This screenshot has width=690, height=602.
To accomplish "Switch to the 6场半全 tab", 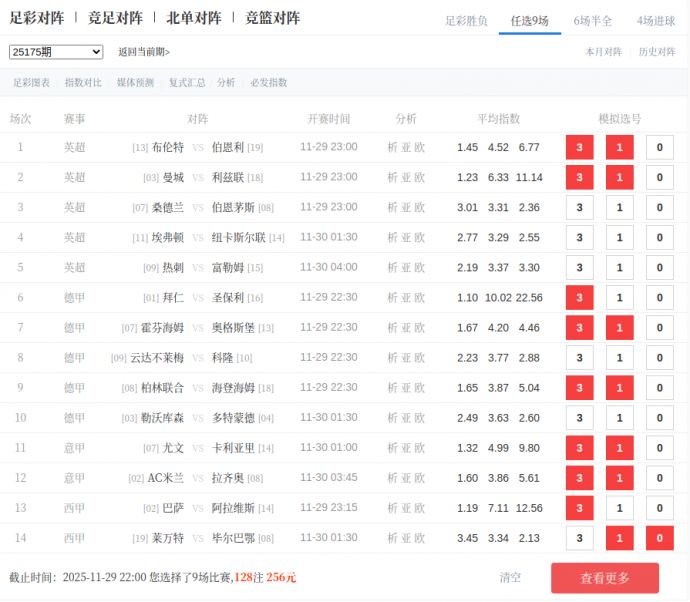I will [x=592, y=20].
